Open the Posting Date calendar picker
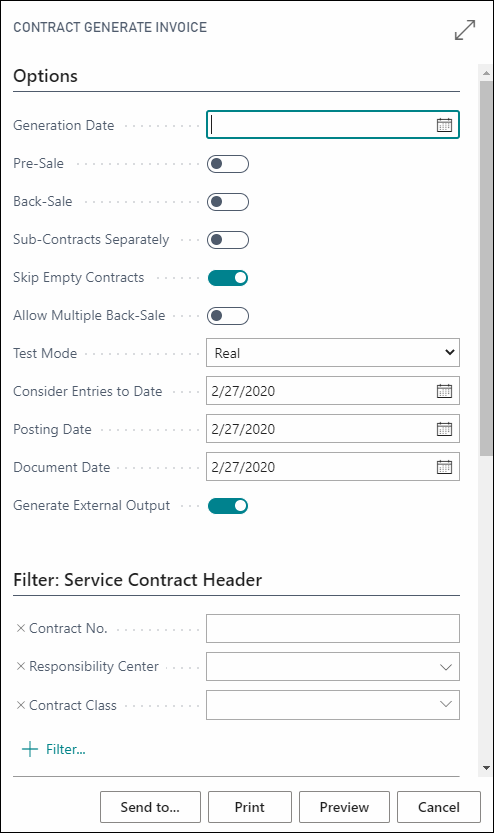This screenshot has height=833, width=494. tap(444, 429)
